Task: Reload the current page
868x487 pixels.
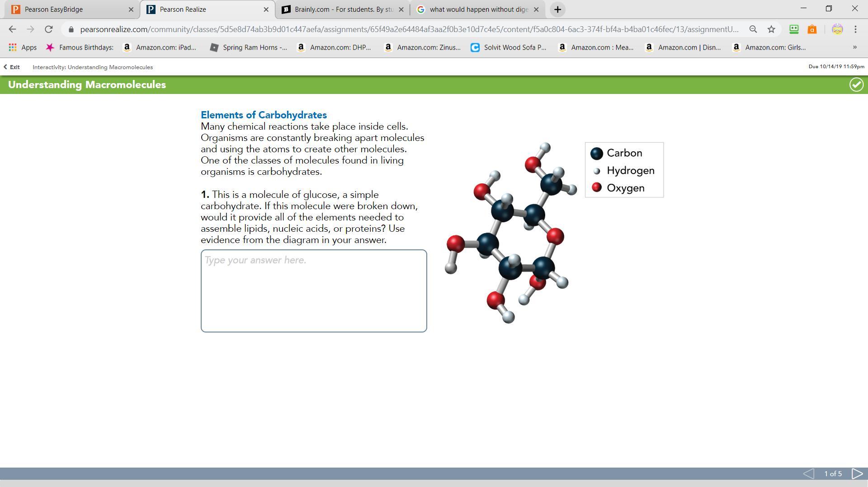Action: pos(48,29)
